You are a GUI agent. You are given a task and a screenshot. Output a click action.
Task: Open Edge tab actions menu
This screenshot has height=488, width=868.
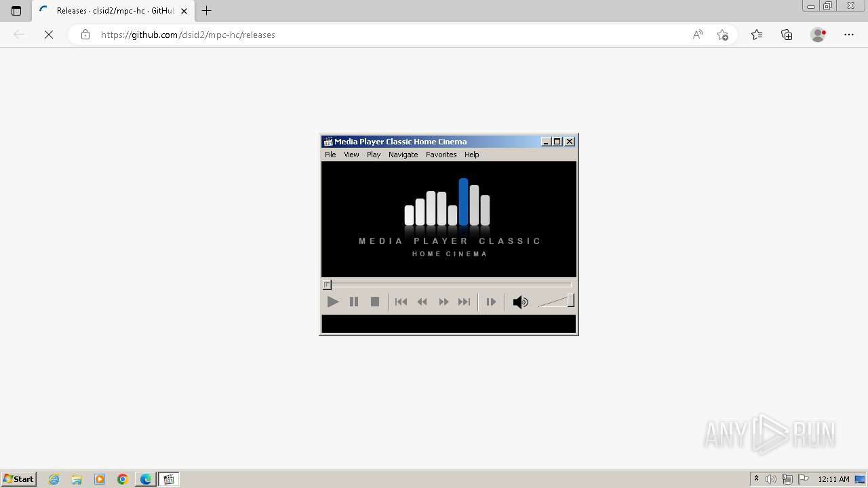pos(16,11)
